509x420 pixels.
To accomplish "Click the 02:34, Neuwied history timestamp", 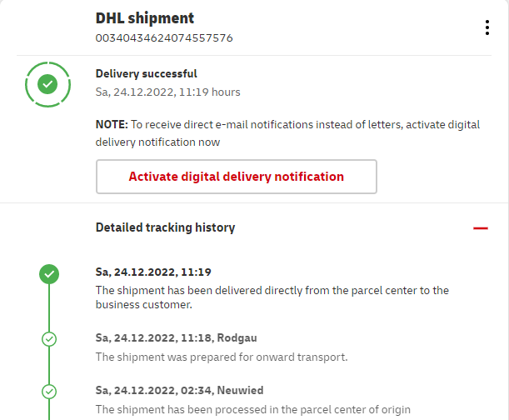I will pyautogui.click(x=180, y=390).
